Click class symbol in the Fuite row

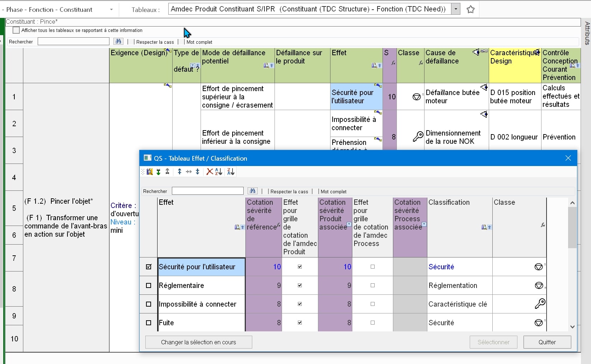click(539, 323)
